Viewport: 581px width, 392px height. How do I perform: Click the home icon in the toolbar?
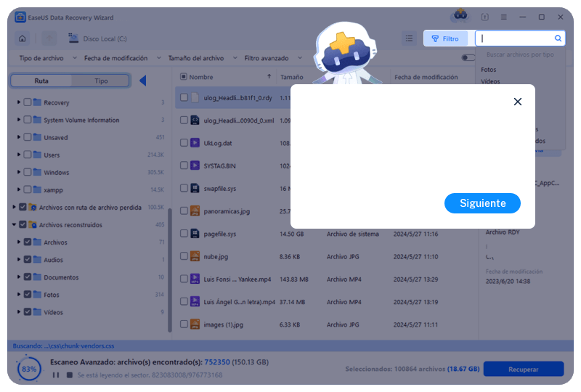click(23, 38)
